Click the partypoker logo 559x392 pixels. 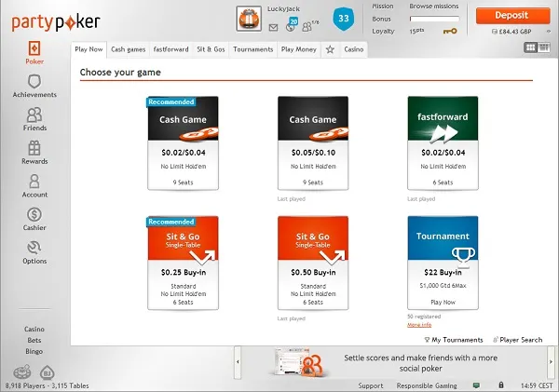tap(56, 22)
